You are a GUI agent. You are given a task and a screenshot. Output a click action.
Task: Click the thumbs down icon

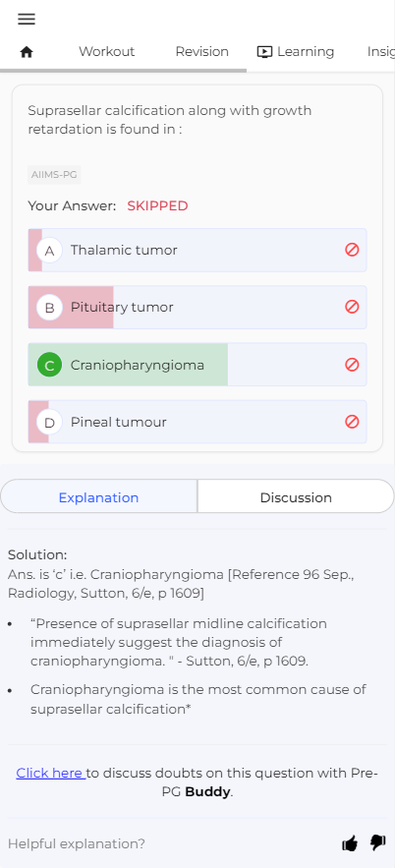[378, 843]
